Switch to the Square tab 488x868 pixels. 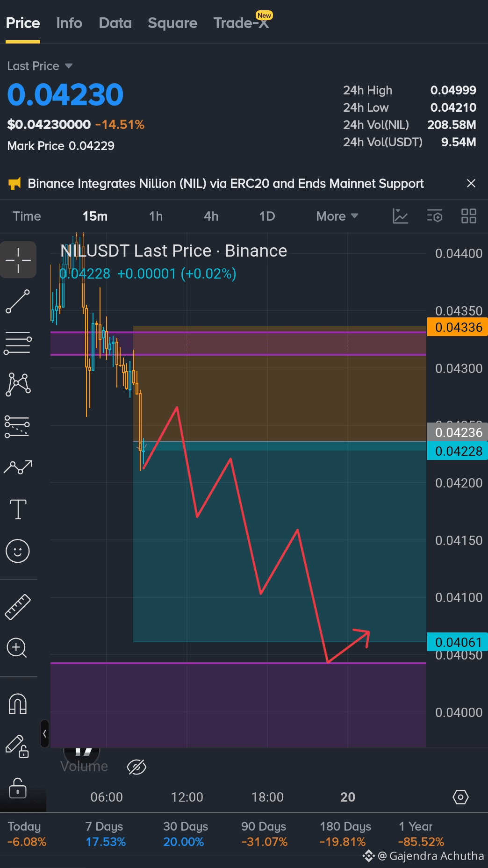coord(172,23)
